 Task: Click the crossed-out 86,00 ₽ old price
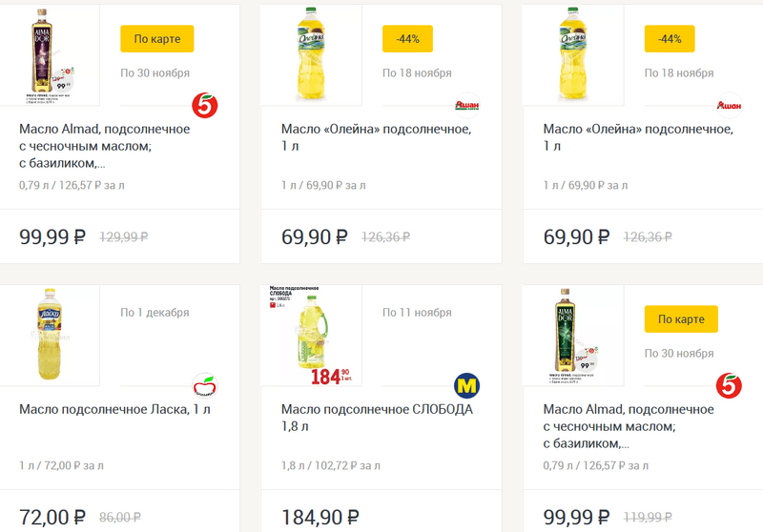coord(120,518)
